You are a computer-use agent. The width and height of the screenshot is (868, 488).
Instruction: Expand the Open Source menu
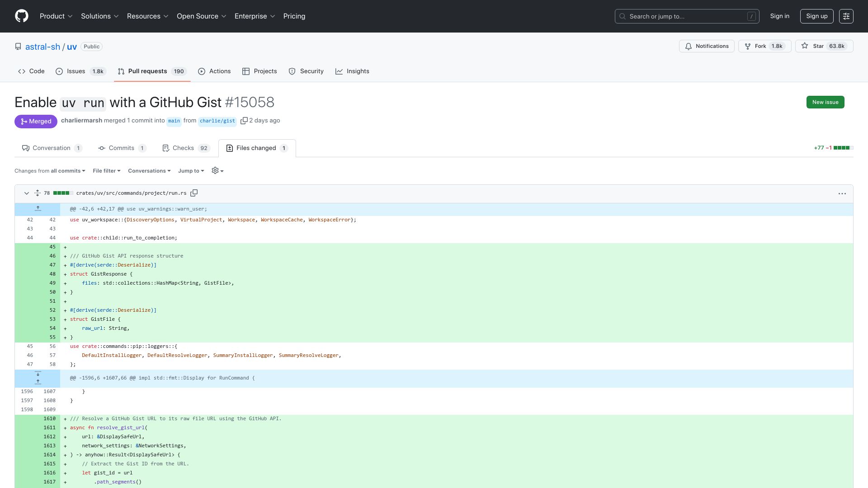tap(202, 16)
